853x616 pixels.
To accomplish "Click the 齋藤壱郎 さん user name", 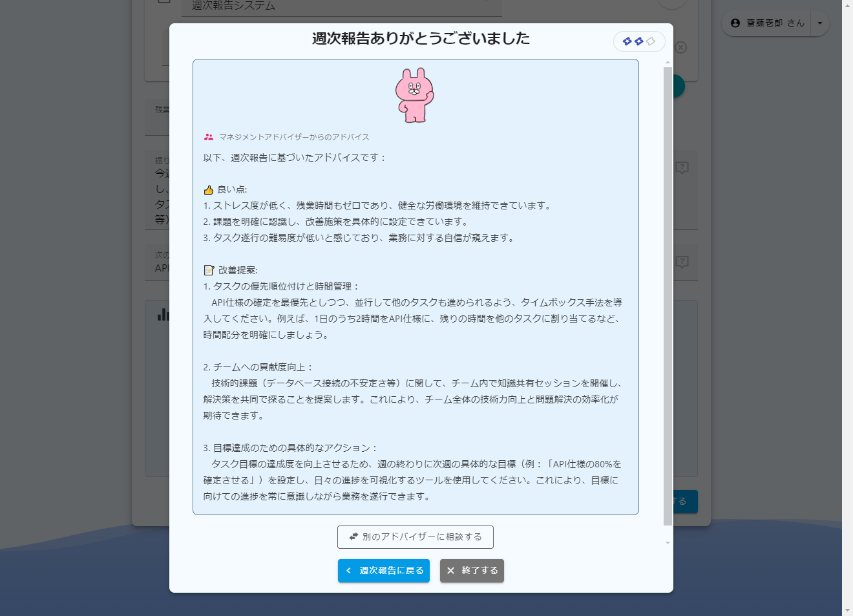I will pyautogui.click(x=775, y=23).
